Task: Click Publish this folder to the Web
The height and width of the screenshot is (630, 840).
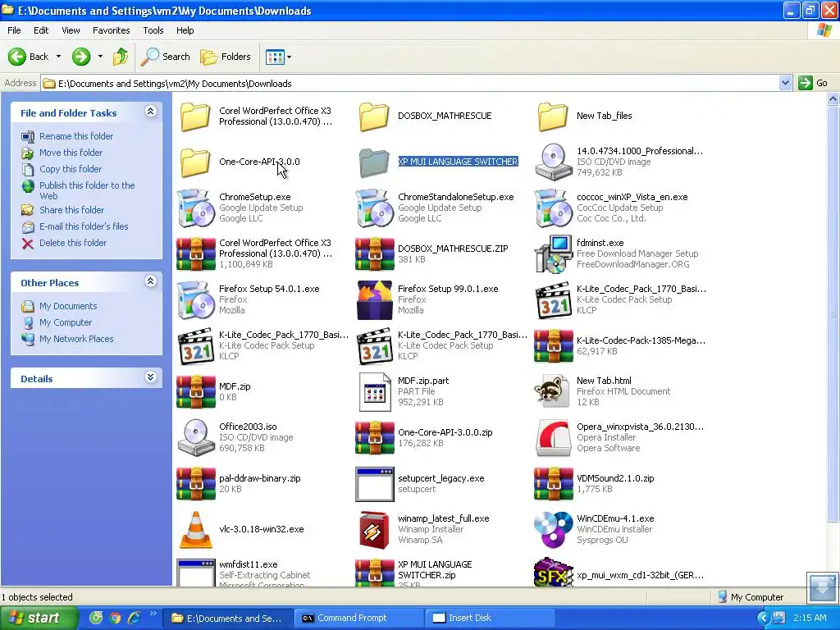Action: point(87,190)
